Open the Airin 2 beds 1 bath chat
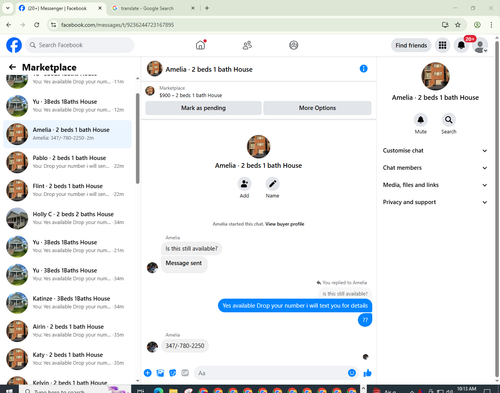 pos(67,331)
